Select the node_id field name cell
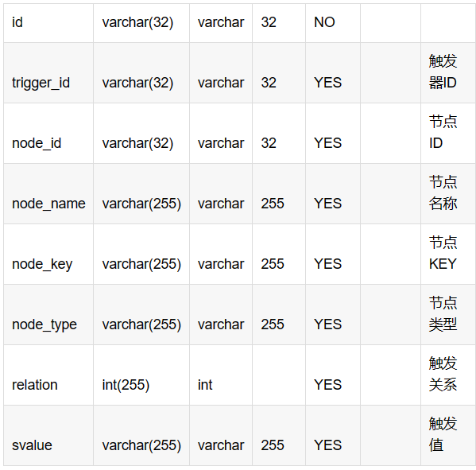476x470 pixels. click(48, 134)
